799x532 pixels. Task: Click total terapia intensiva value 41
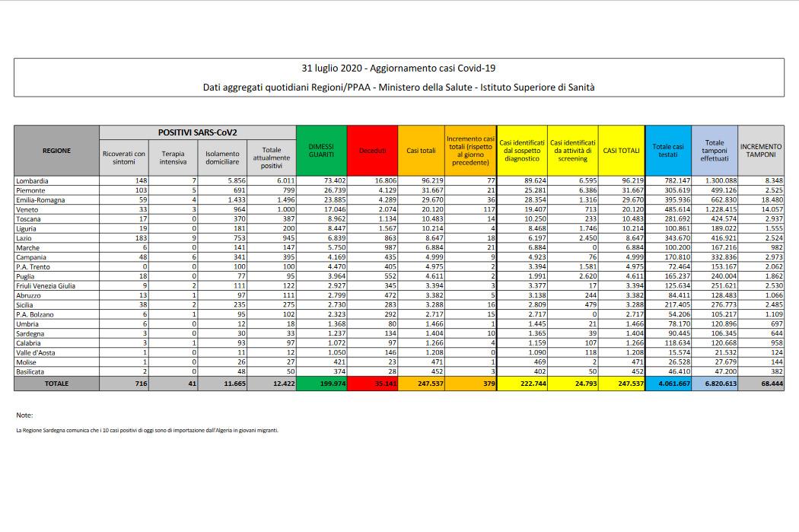pyautogui.click(x=192, y=384)
